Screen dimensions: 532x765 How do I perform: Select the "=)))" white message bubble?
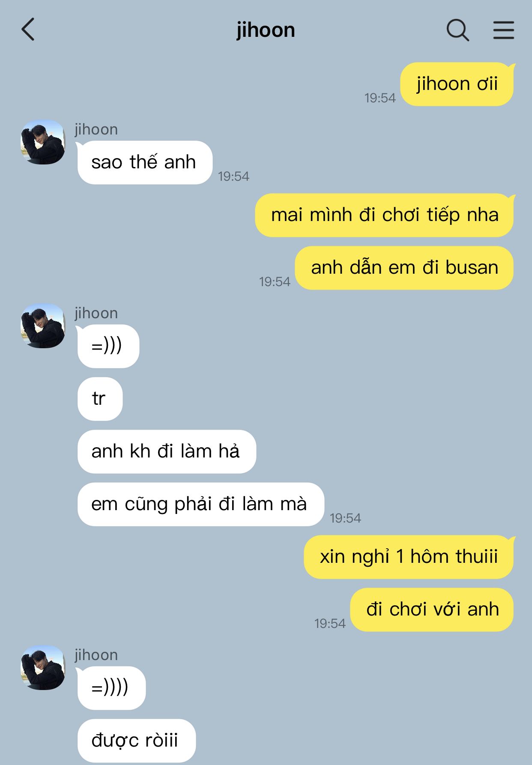(108, 346)
